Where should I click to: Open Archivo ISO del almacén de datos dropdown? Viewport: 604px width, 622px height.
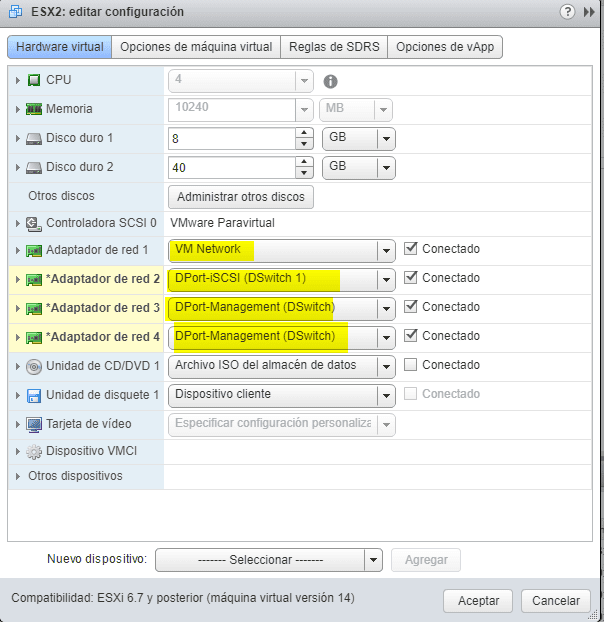tap(282, 367)
